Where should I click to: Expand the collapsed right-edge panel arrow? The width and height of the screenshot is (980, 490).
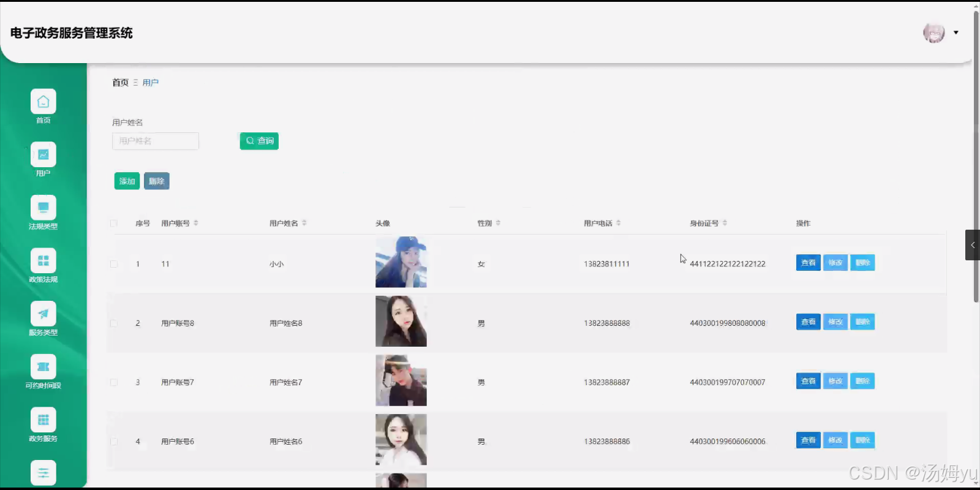pyautogui.click(x=973, y=245)
